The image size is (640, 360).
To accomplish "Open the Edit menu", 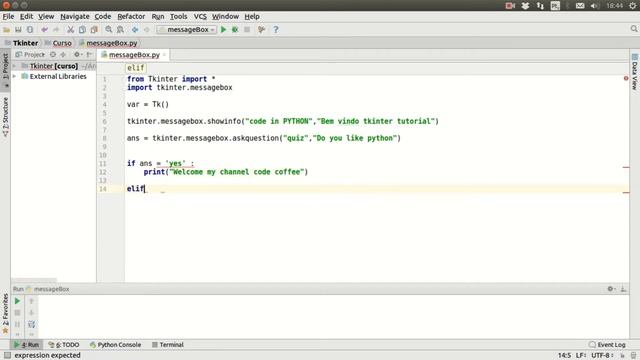I will [27, 16].
